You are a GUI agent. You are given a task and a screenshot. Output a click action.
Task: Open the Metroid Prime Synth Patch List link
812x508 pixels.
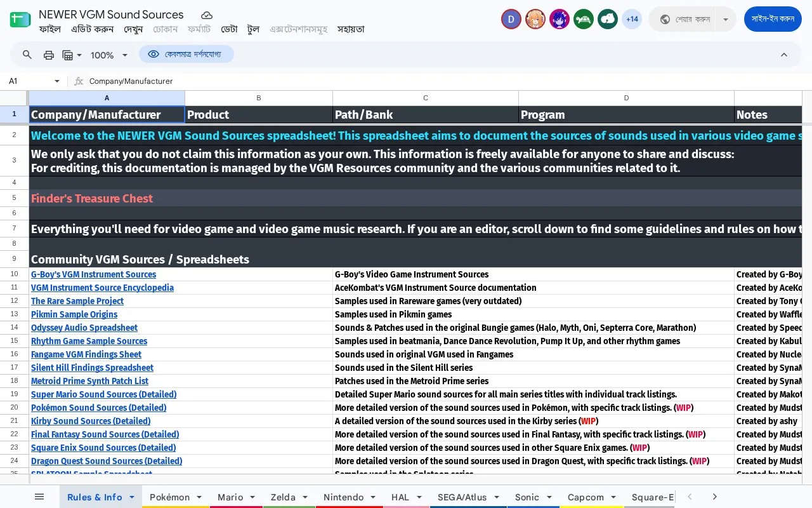(89, 381)
